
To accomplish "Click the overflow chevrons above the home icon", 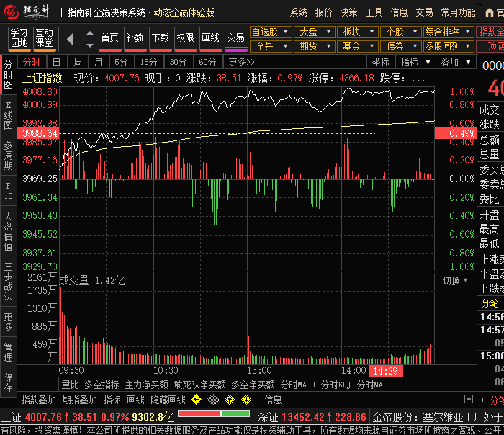I will click(x=479, y=4).
